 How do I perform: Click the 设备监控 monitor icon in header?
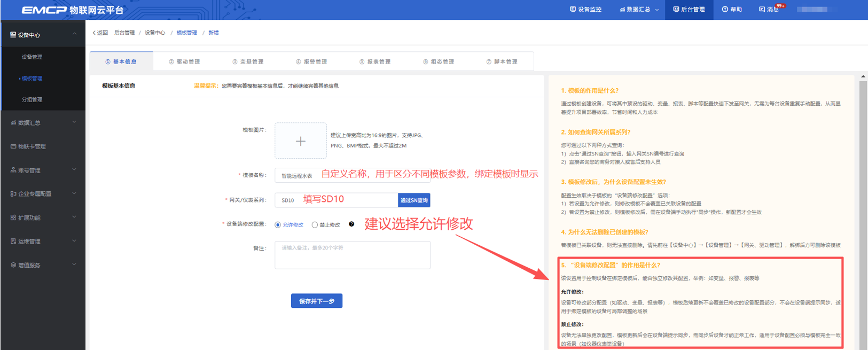pyautogui.click(x=573, y=9)
